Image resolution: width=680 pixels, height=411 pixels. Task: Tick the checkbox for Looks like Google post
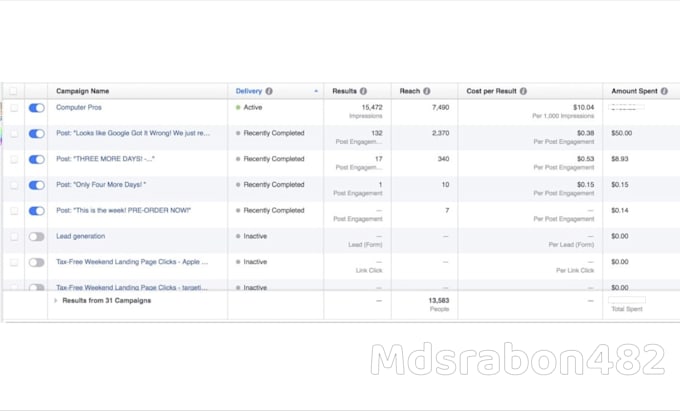click(x=14, y=134)
